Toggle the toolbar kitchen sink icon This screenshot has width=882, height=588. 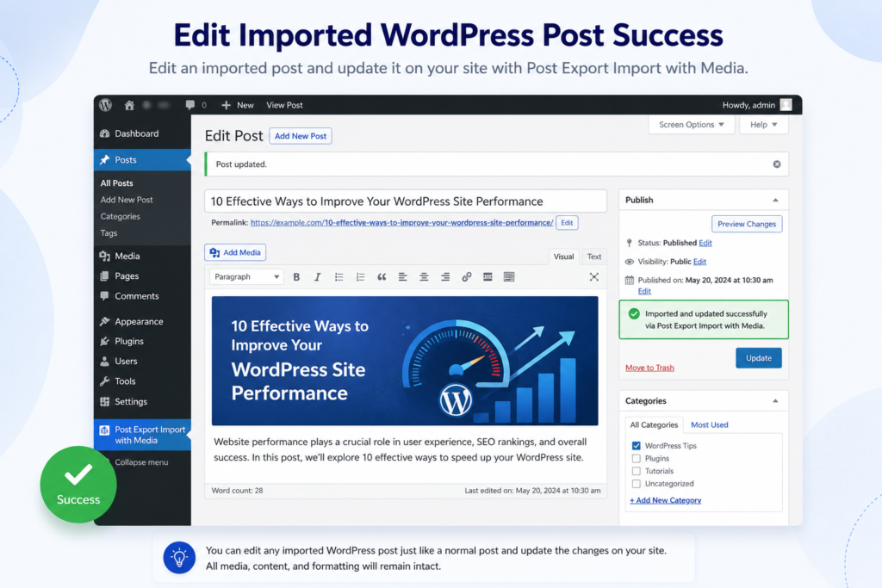[x=509, y=276]
